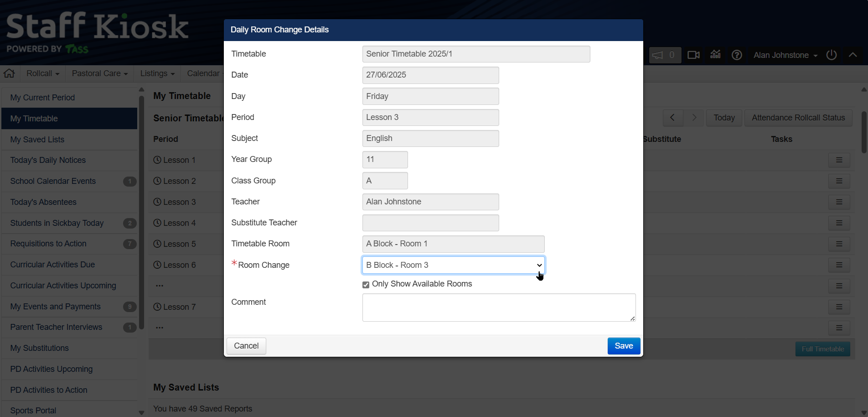Open the Lesson 1 tasks hamburger menu
Image resolution: width=868 pixels, height=417 pixels.
[839, 160]
